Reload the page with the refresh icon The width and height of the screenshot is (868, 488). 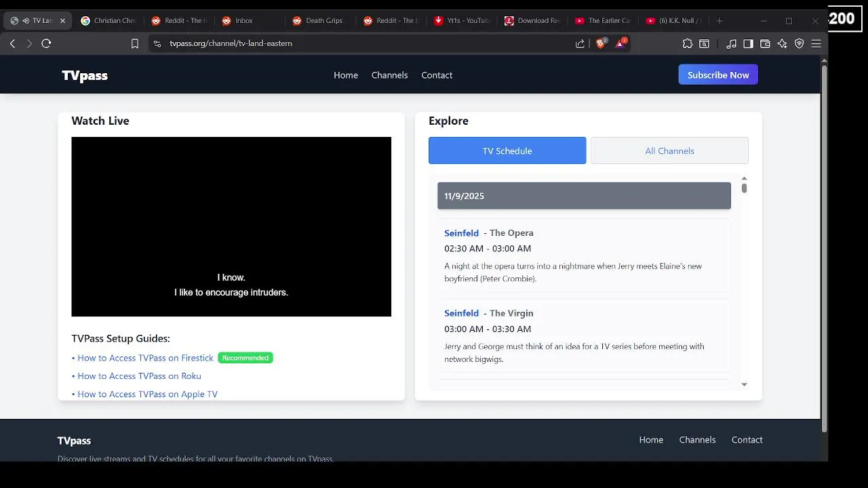tap(46, 43)
